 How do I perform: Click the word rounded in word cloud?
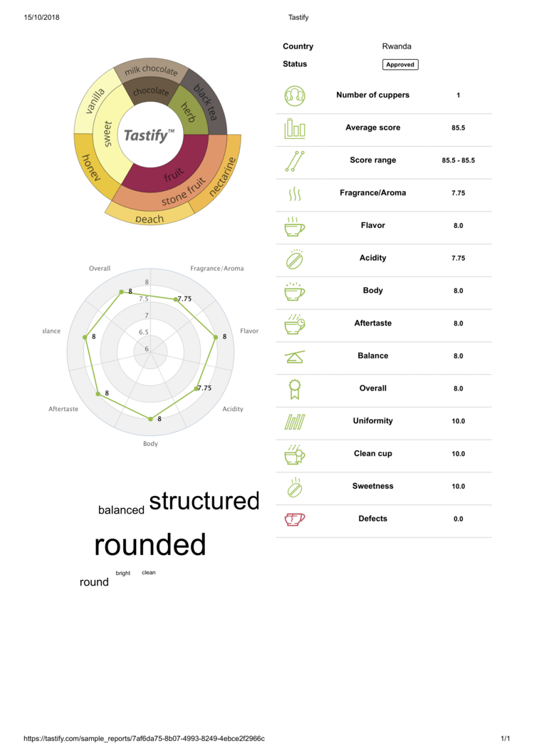(150, 545)
